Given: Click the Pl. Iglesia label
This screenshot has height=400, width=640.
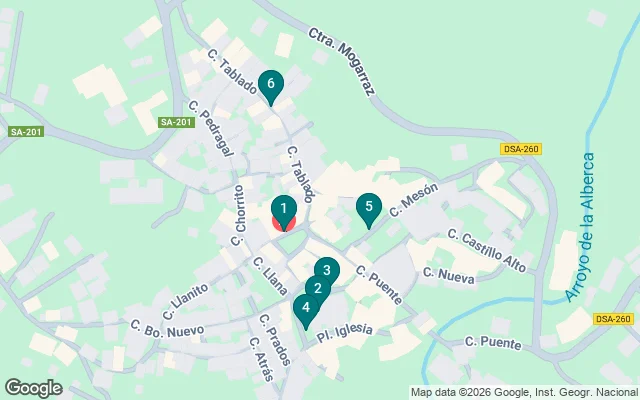Looking at the screenshot, I should coord(345,333).
